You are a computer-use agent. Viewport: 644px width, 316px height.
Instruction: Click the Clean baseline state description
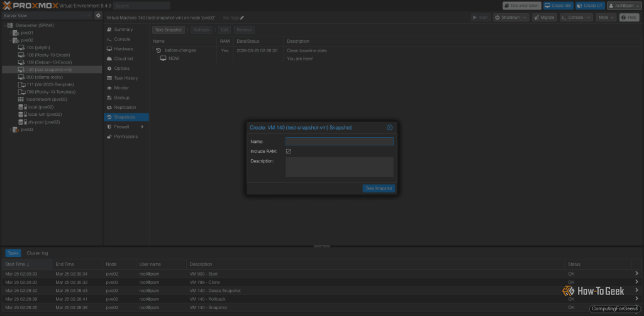click(307, 50)
